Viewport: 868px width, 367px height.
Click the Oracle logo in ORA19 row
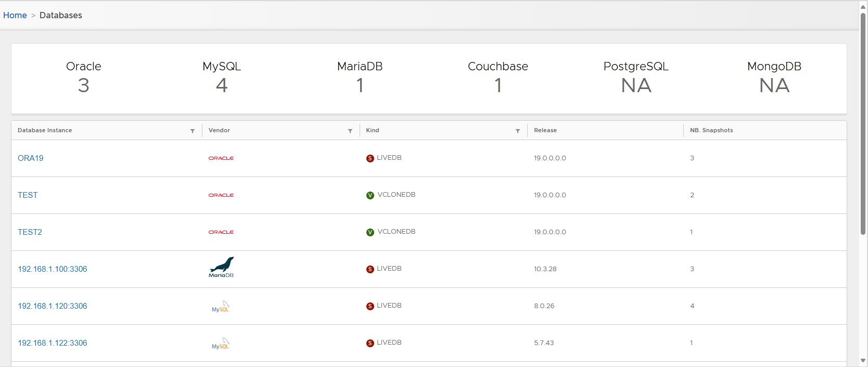[x=221, y=158]
